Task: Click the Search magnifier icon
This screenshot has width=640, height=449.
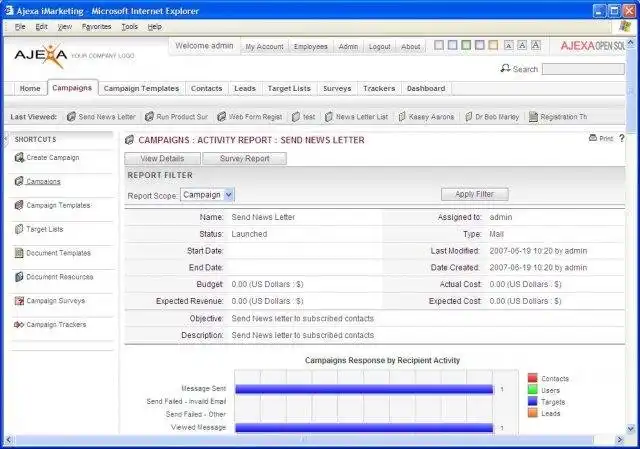Action: click(x=505, y=69)
